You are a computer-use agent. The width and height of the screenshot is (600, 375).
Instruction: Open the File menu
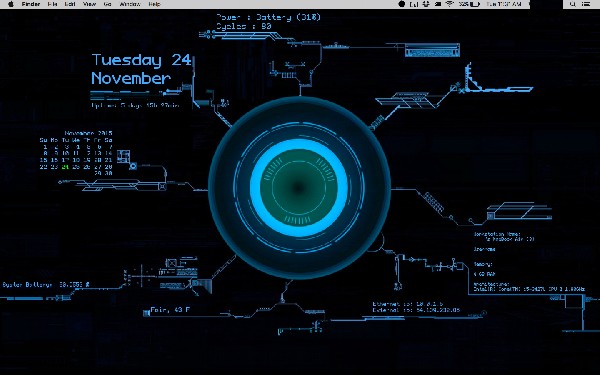pyautogui.click(x=52, y=4)
